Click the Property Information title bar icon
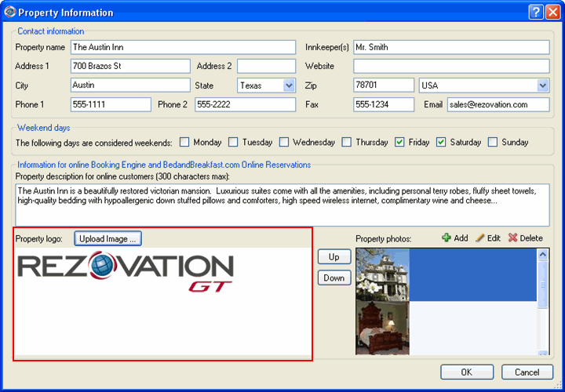 (9, 13)
